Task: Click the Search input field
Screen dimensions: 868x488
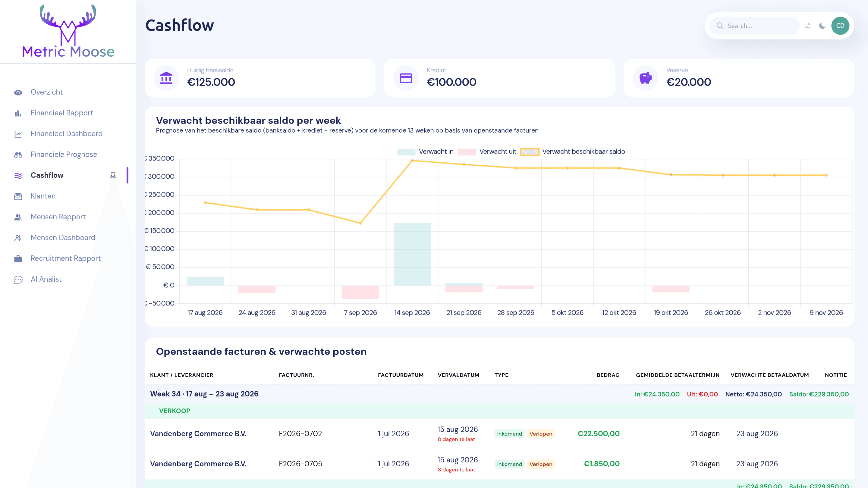Action: (x=754, y=26)
